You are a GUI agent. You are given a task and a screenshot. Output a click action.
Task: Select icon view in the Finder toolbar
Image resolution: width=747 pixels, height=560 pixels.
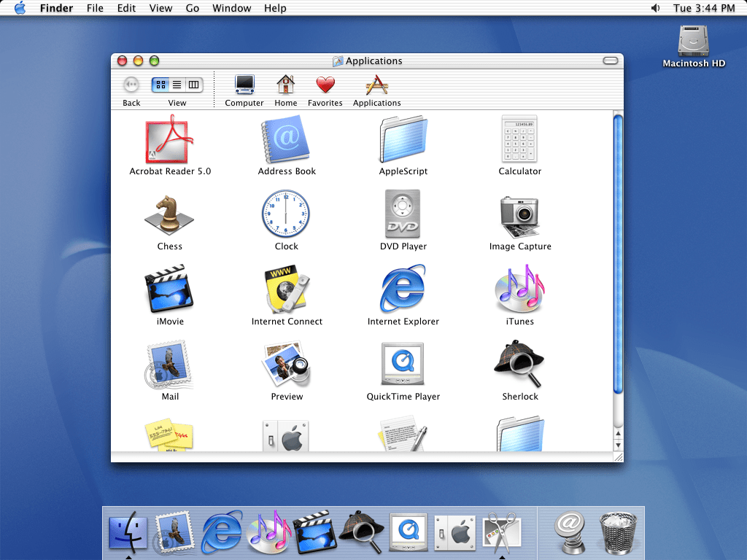(x=160, y=85)
